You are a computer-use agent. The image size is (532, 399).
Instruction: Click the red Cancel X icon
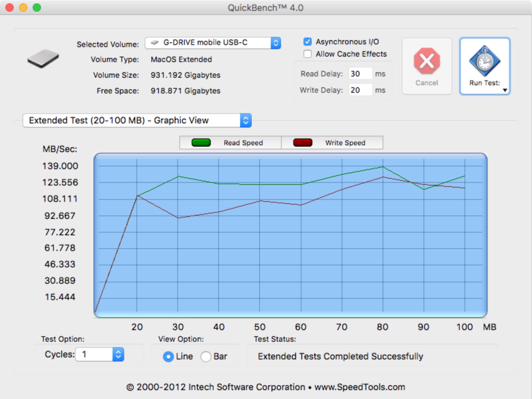pyautogui.click(x=427, y=61)
